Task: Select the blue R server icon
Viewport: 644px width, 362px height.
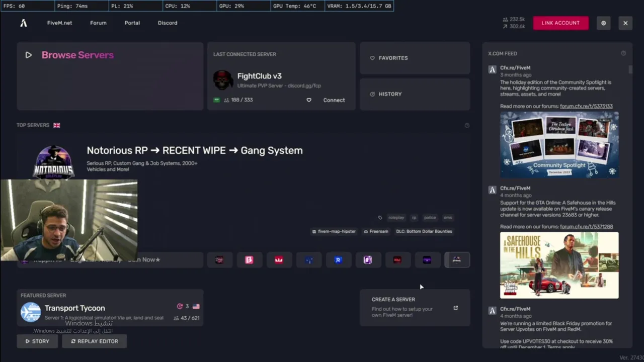Action: 338,260
